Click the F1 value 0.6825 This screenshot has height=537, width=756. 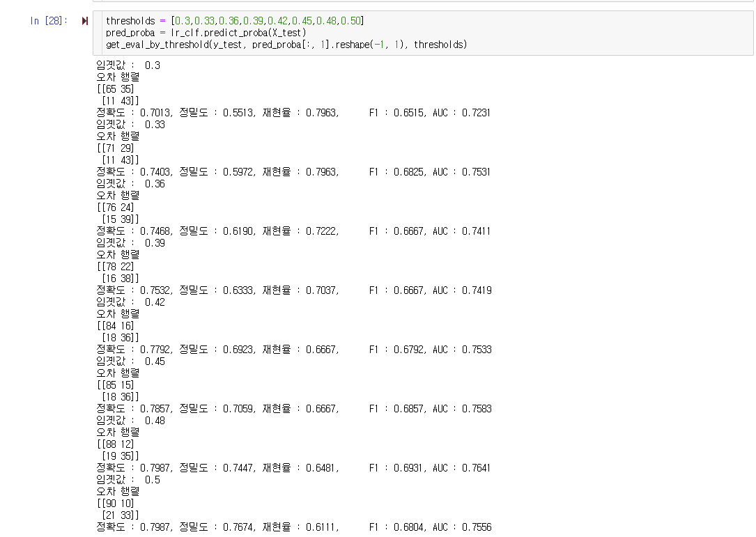coord(409,172)
